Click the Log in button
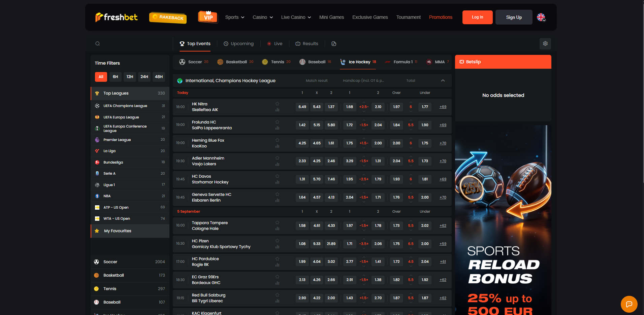644x315 pixels. click(x=477, y=17)
